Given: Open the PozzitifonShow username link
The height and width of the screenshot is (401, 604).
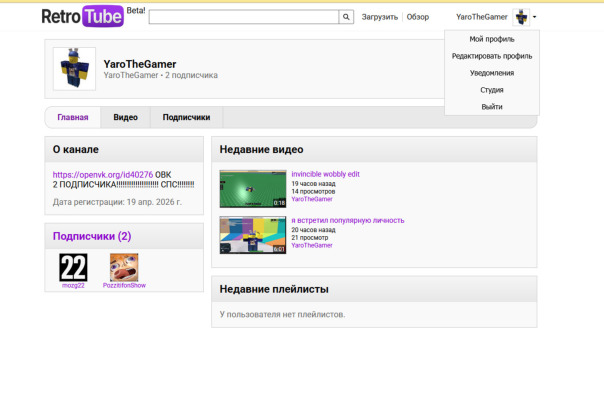Looking at the screenshot, I should [124, 285].
